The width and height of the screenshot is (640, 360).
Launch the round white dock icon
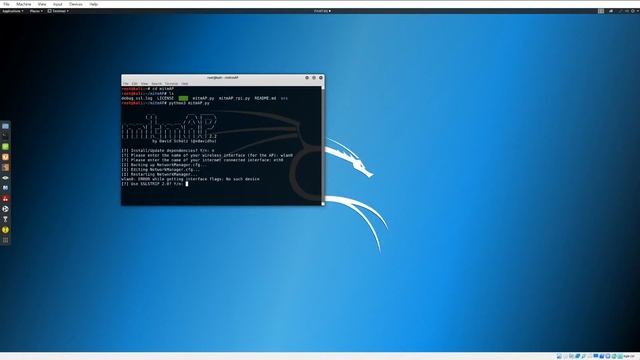coord(5,209)
